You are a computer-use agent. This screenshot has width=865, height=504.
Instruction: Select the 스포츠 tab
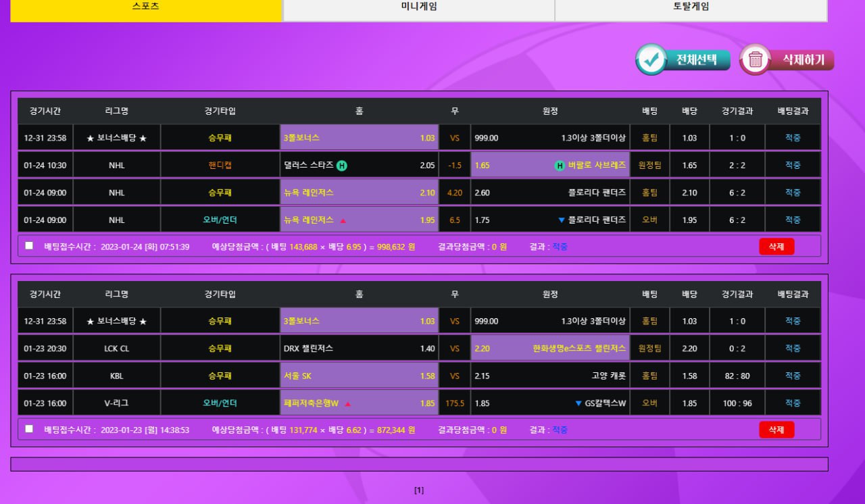tap(146, 7)
